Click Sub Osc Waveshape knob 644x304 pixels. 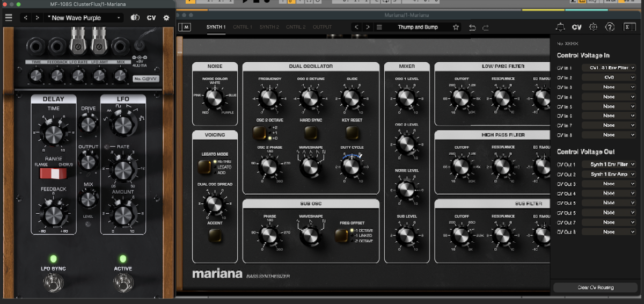click(x=310, y=235)
